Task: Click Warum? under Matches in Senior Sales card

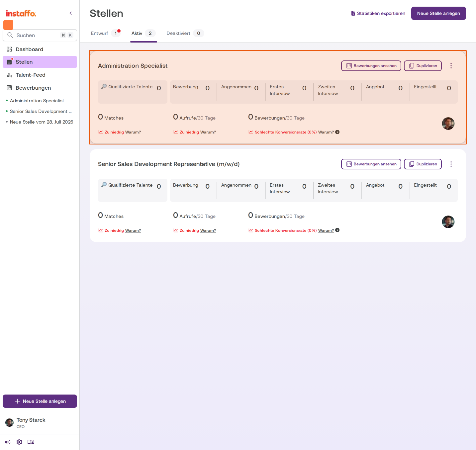Action: [x=133, y=230]
